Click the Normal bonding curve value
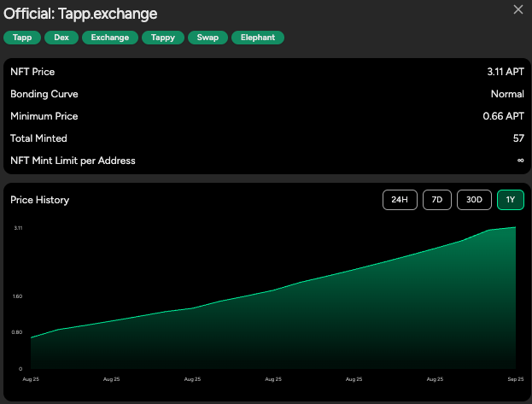This screenshot has width=532, height=404. (x=507, y=94)
